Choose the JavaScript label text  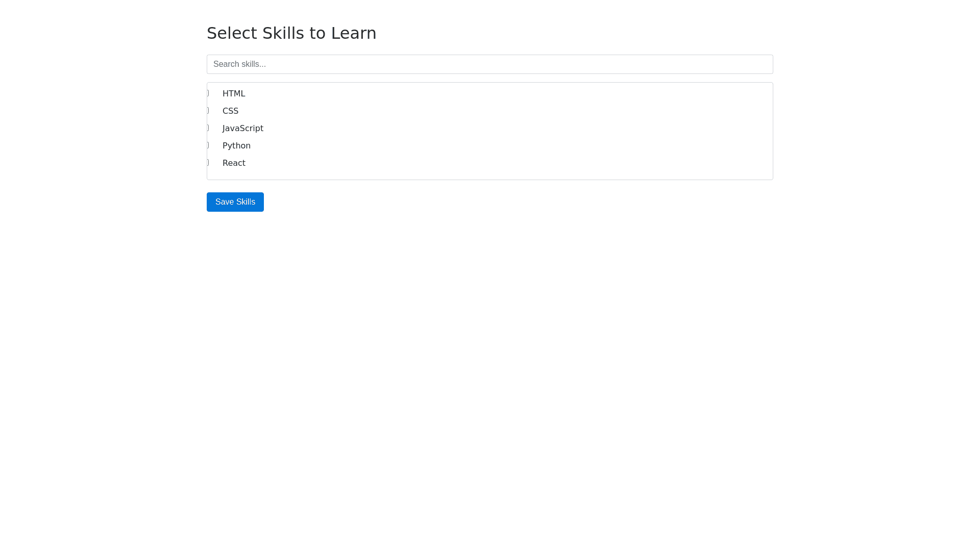tap(243, 129)
